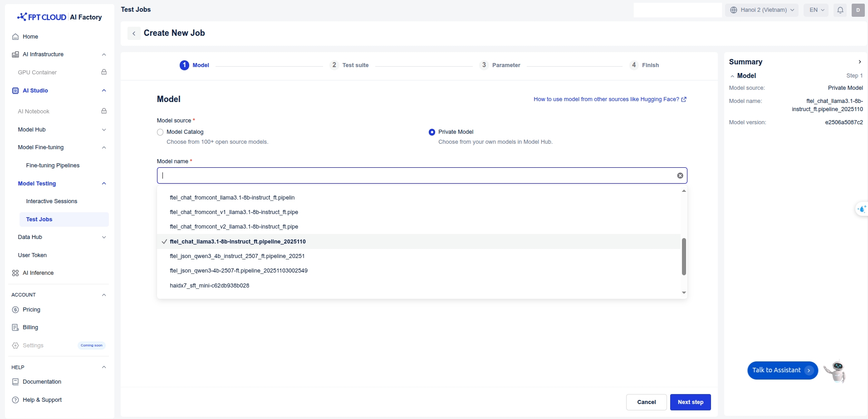Click the Next step button
868x419 pixels.
[x=690, y=402]
